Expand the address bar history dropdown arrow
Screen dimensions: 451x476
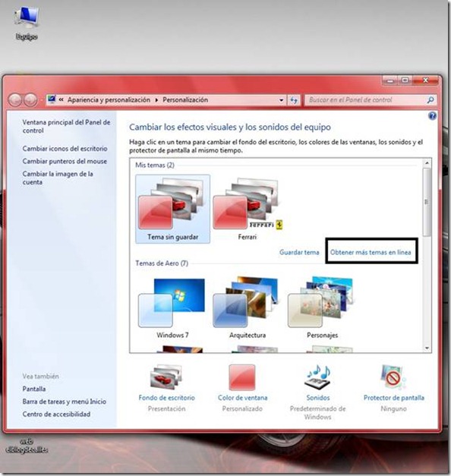281,100
